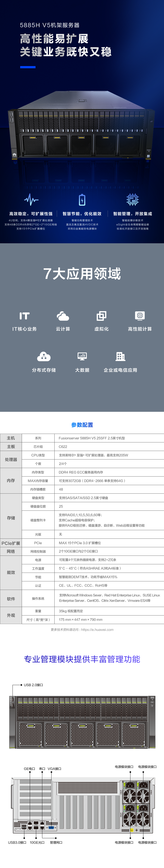Image resolution: width=164 pixels, height=868 pixels.
Task: Select the monitor chart icon for 大数据
Action: pos(82,356)
